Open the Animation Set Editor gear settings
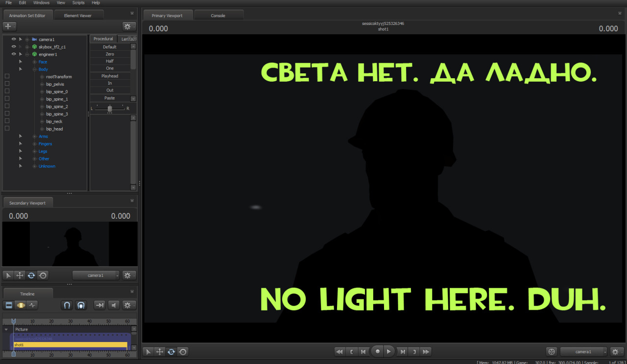The image size is (627, 364). coord(129,26)
